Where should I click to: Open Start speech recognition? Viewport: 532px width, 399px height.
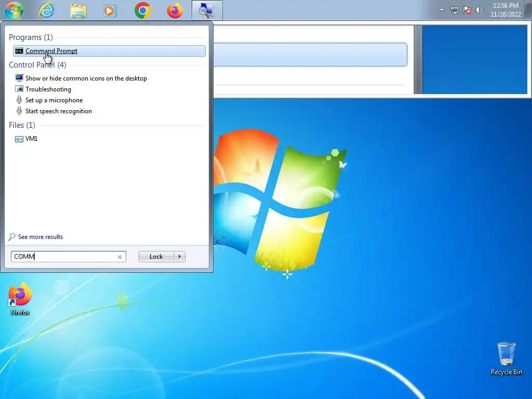tap(58, 111)
